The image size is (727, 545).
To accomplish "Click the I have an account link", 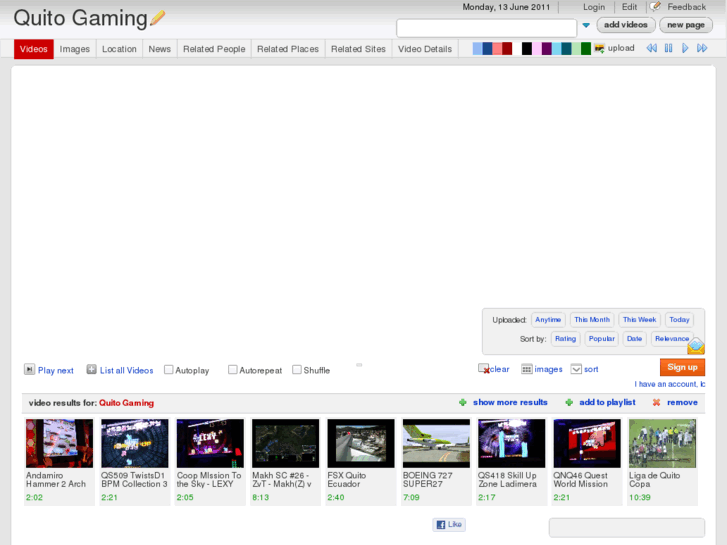I will point(670,384).
